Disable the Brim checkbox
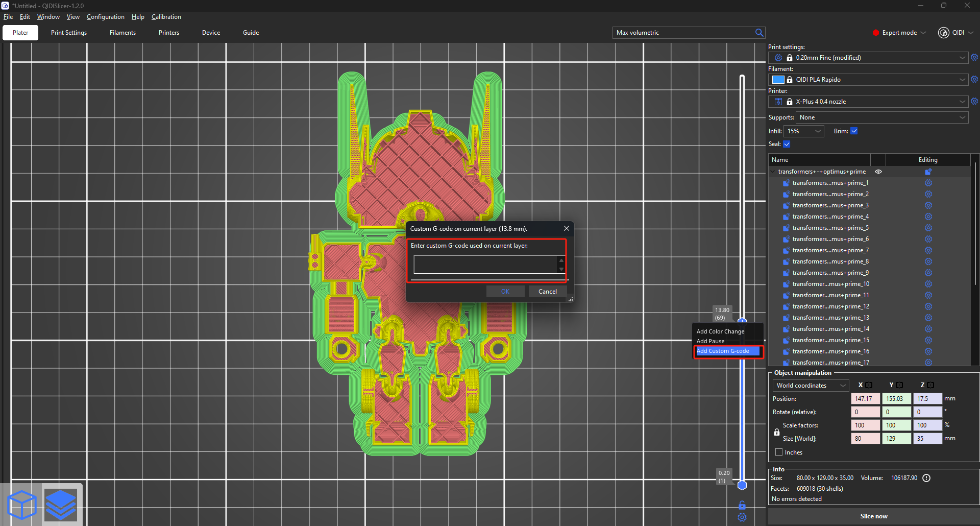Viewport: 980px width, 526px height. (x=854, y=131)
